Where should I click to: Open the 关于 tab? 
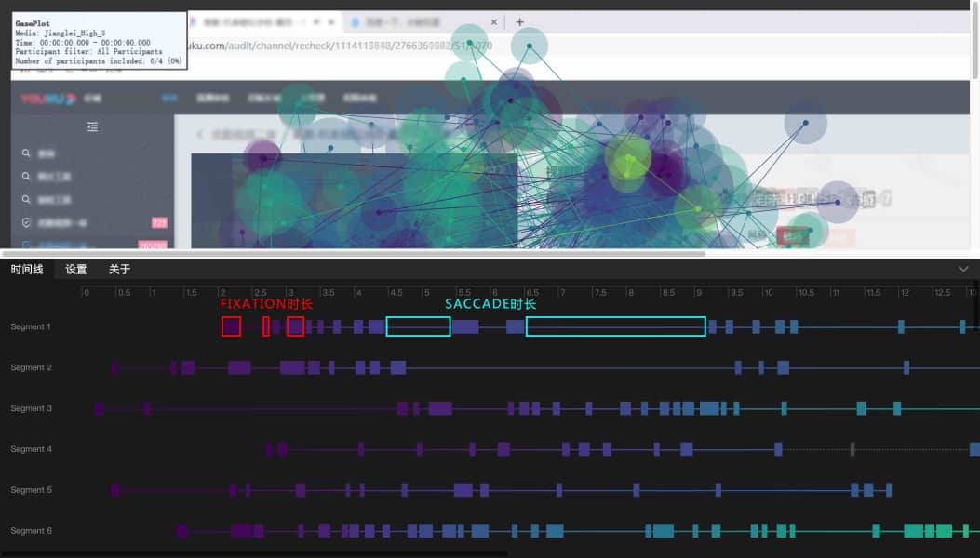tap(119, 270)
